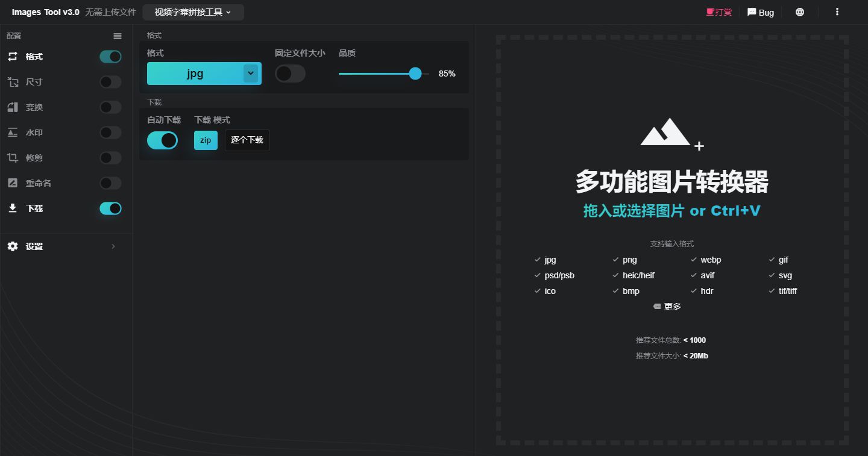The height and width of the screenshot is (456, 868).
Task: Toggle off the 自动下载 switch
Action: click(x=162, y=140)
